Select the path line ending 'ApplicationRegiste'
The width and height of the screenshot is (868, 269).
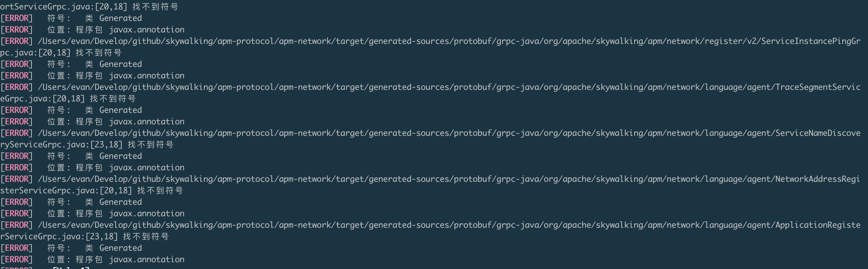point(430,225)
